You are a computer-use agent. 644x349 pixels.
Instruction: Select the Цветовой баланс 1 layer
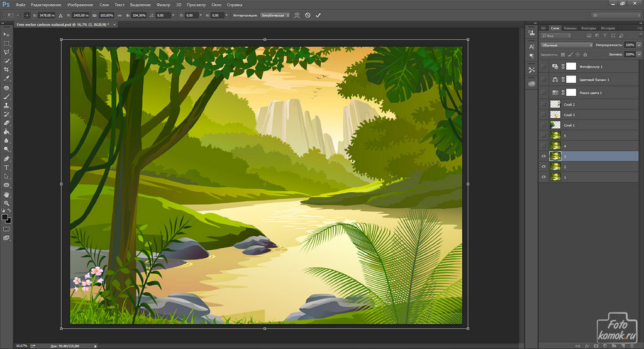coord(594,80)
